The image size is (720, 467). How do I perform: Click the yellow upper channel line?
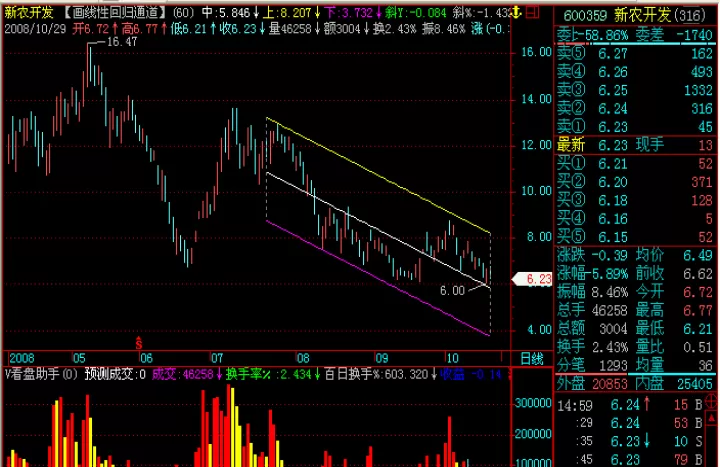coord(378,175)
